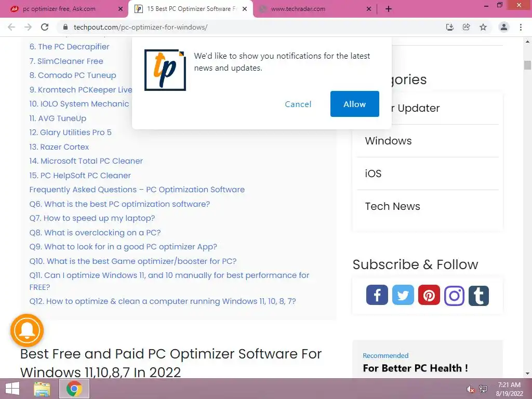Jump to 9. Kromtech PCKeeper Live
The height and width of the screenshot is (399, 532).
pos(81,89)
